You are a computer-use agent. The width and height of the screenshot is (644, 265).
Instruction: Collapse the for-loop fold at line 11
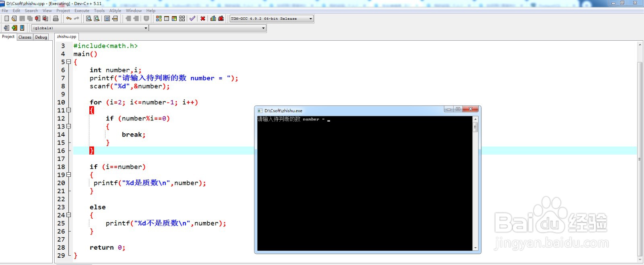coord(69,110)
